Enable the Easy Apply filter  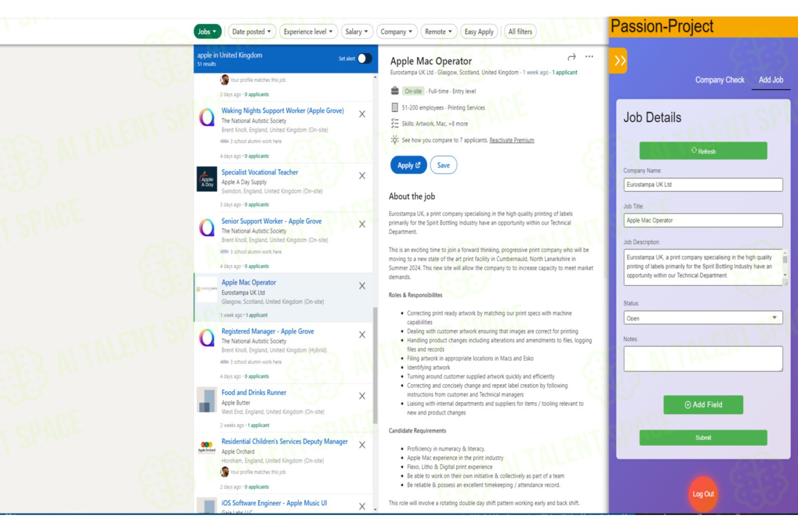coord(479,32)
